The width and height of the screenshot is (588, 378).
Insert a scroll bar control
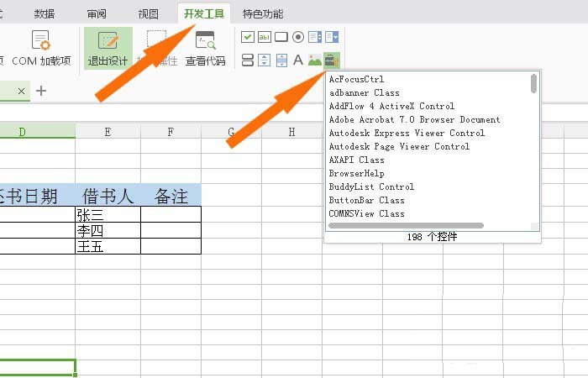point(281,60)
